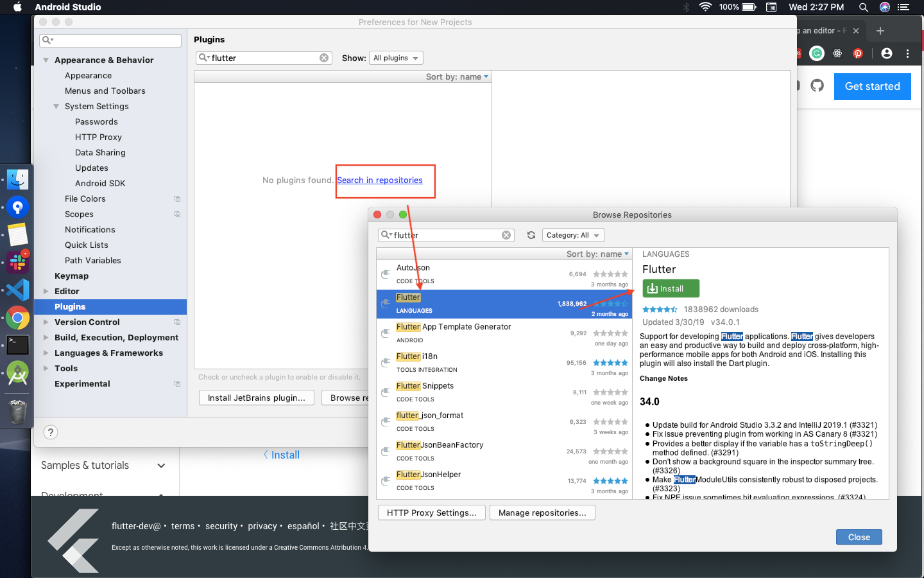Open Terminal from the dock
The width and height of the screenshot is (924, 578).
(17, 345)
